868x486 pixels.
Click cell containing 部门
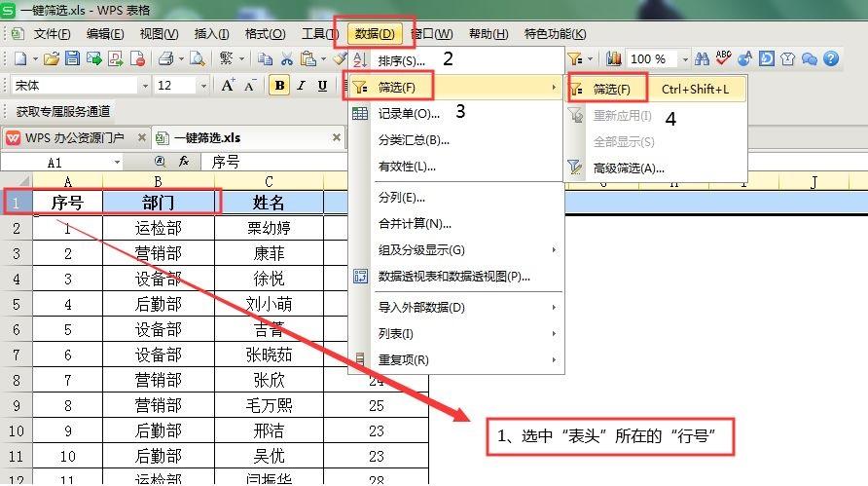(x=159, y=203)
